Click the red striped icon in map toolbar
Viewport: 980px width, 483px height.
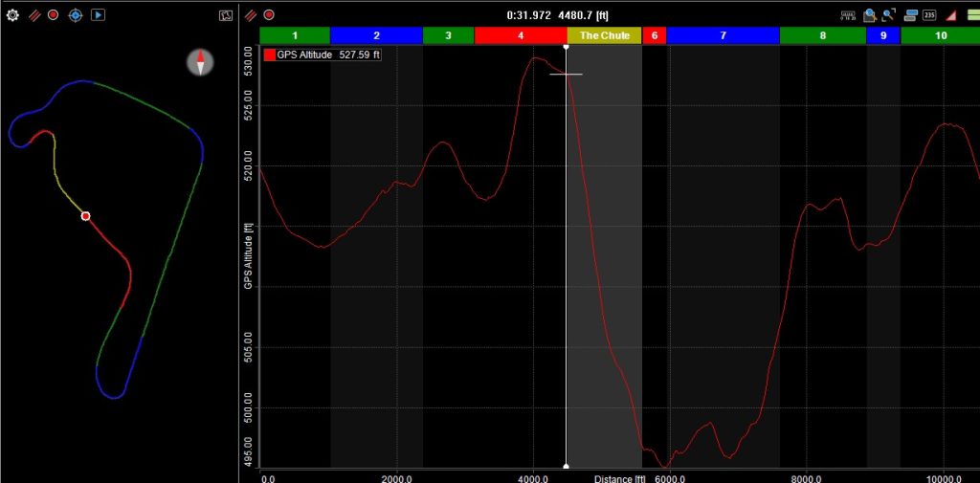point(33,15)
